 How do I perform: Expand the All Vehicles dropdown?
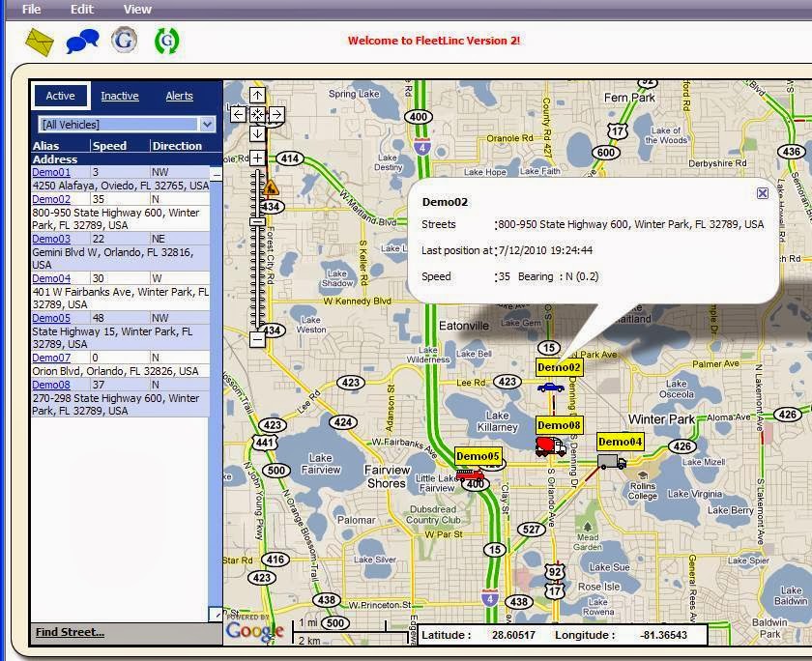pyautogui.click(x=207, y=125)
